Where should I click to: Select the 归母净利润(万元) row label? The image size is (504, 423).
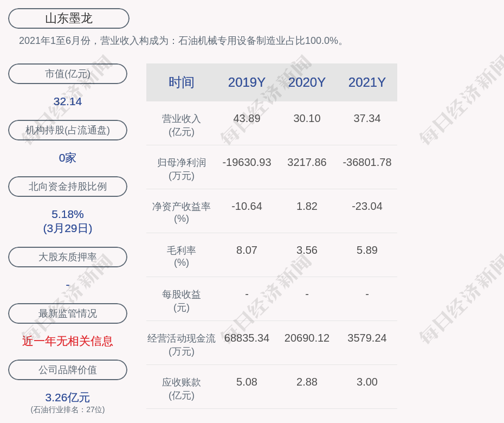coord(182,169)
